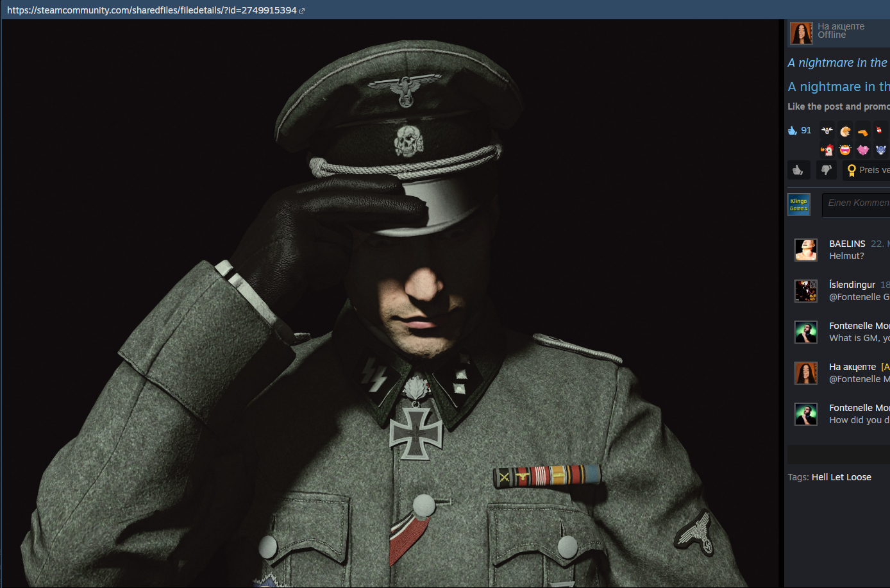Click the Klingo Games user avatar
The image size is (890, 588).
(799, 205)
